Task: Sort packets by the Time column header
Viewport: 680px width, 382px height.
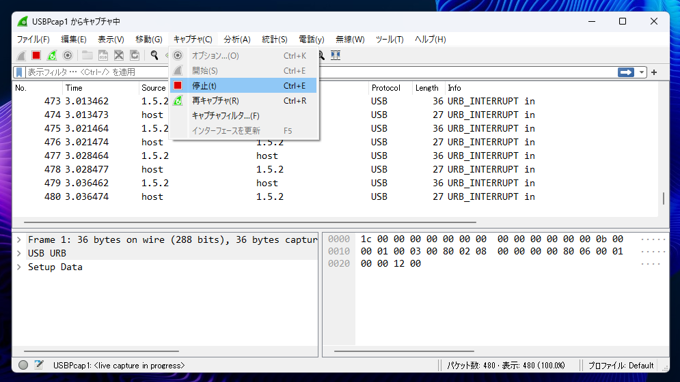Action: click(101, 88)
